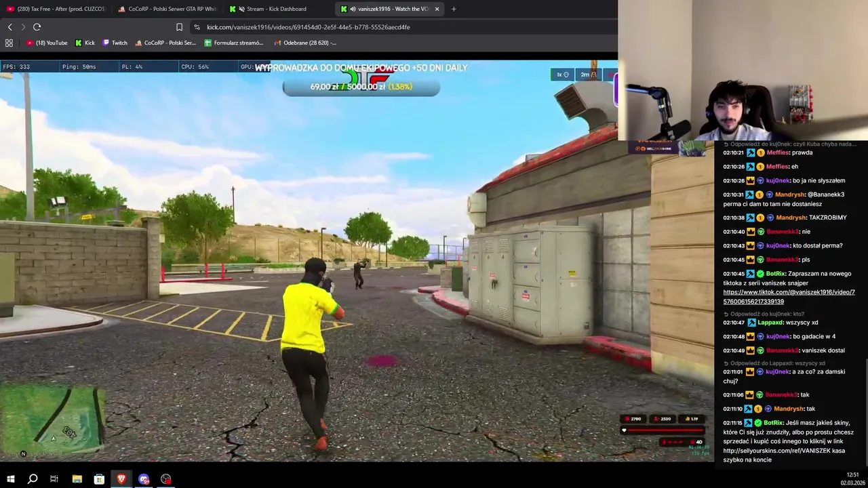Open site settings icon beside the URL
The image size is (868, 488).
tap(197, 27)
